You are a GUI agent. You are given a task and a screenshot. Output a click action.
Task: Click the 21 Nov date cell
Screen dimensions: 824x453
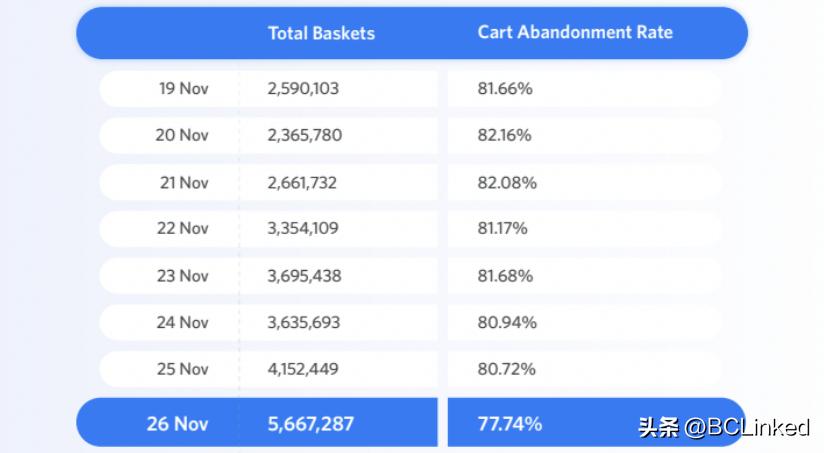click(184, 182)
